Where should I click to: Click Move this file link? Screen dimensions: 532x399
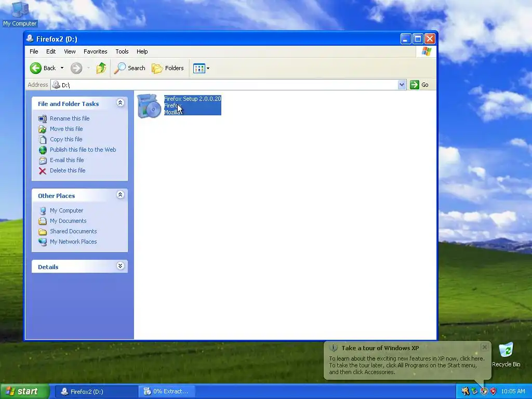(x=66, y=129)
